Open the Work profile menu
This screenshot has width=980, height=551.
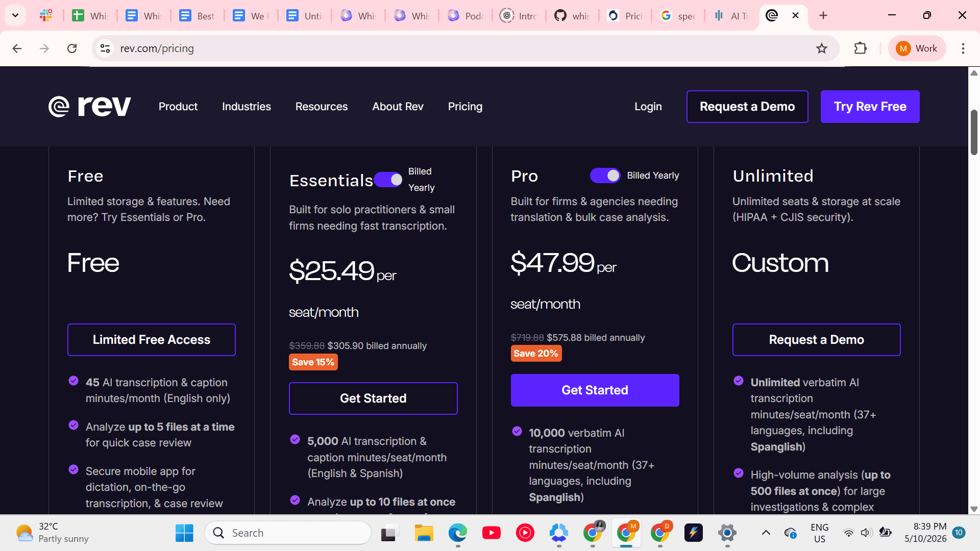click(x=917, y=48)
